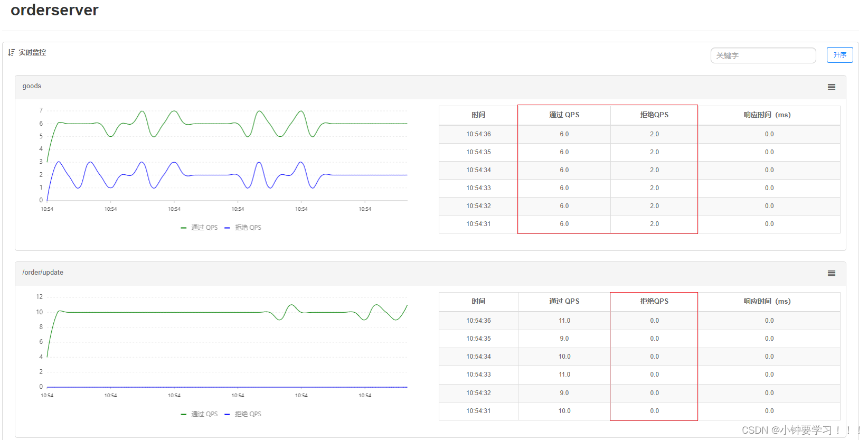Click the 实时监控 section label
This screenshot has width=868, height=440.
[x=32, y=52]
